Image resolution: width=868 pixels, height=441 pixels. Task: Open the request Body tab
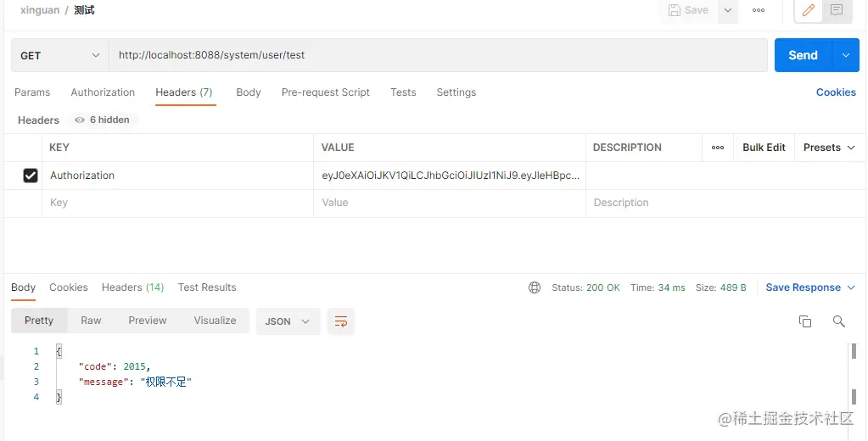(248, 92)
